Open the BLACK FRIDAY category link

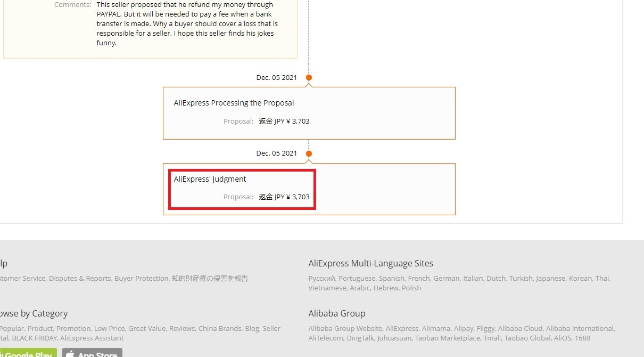coord(34,338)
